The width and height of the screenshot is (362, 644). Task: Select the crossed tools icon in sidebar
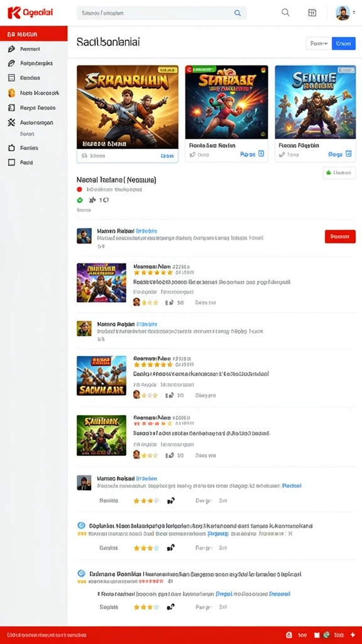tap(11, 123)
